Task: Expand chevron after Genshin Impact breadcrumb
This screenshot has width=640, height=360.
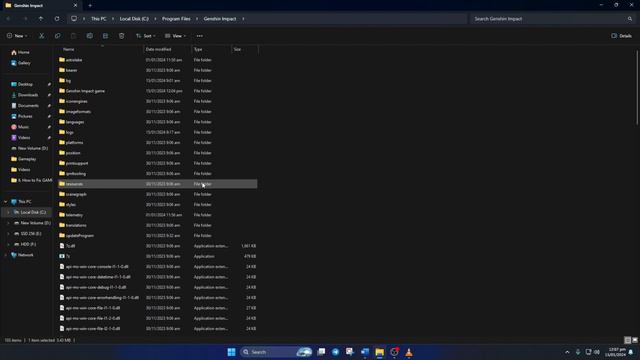Action: pyautogui.click(x=243, y=19)
